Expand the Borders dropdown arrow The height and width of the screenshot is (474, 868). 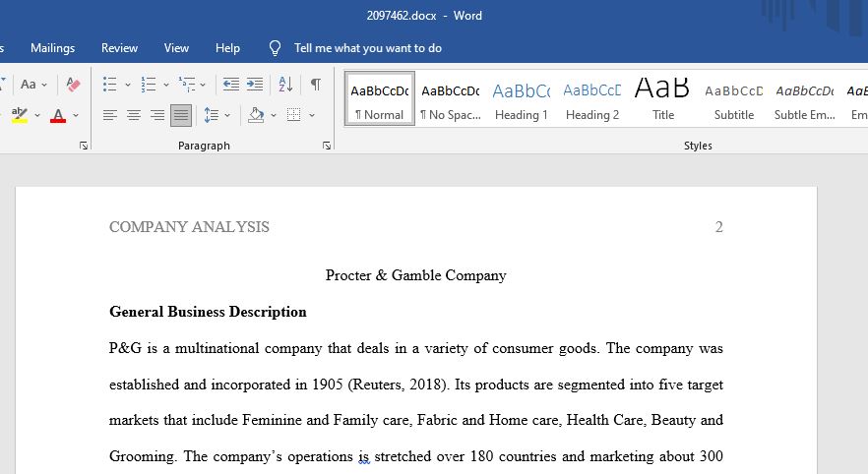click(x=312, y=116)
